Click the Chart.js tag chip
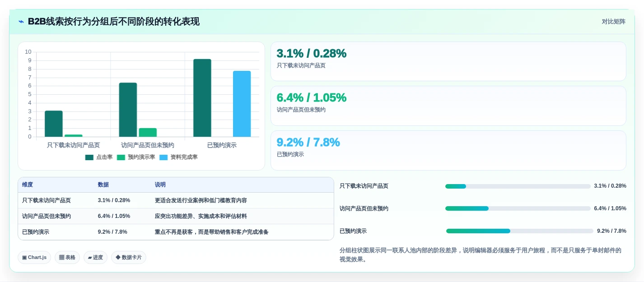Viewport: 644px width, 282px height. click(34, 257)
